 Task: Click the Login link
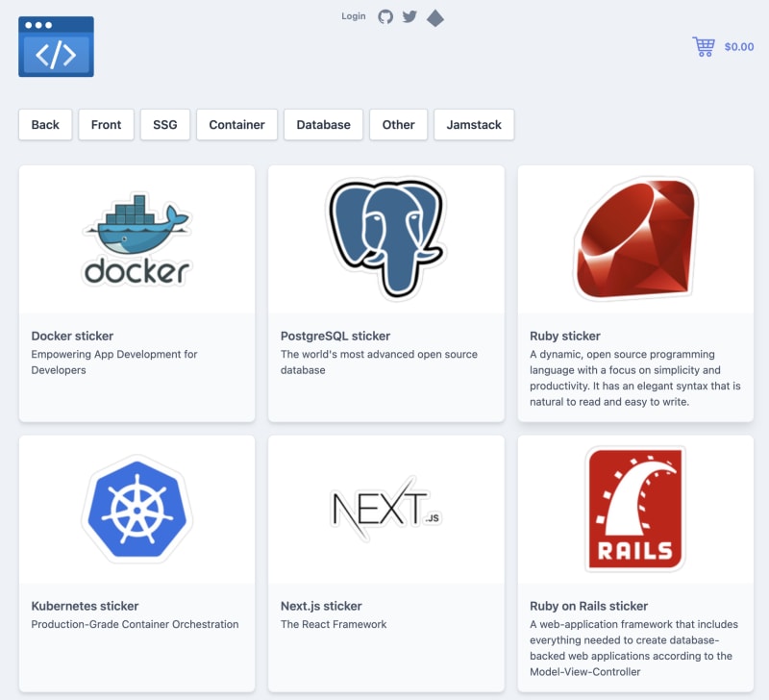(354, 16)
